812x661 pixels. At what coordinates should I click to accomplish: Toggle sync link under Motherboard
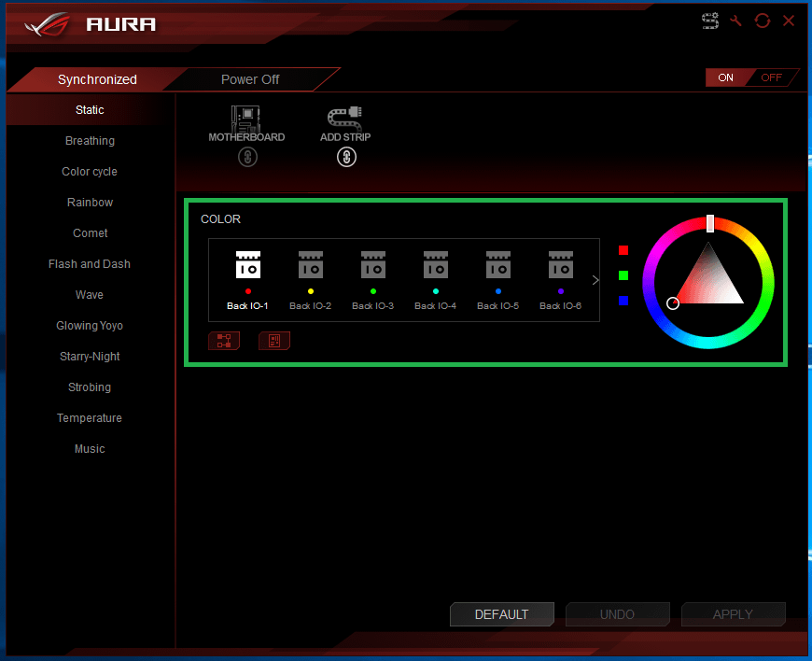246,157
